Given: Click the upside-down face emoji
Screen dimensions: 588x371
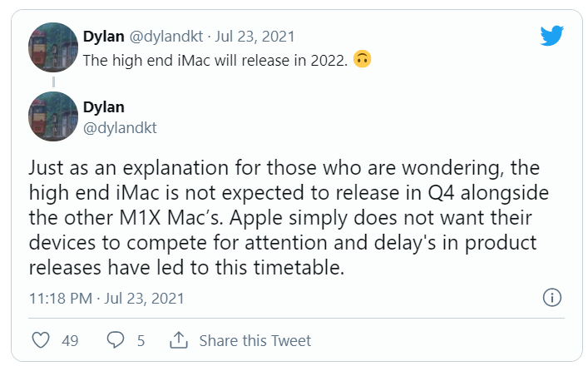Looking at the screenshot, I should click(362, 61).
